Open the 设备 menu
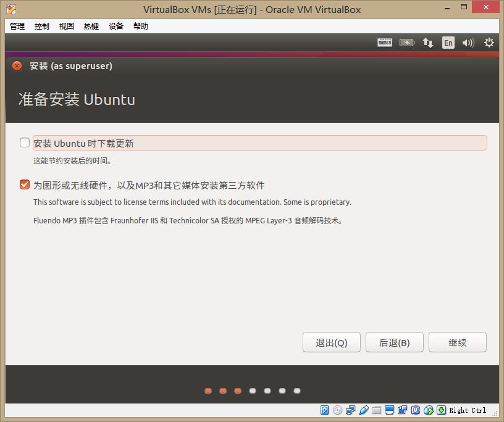 click(x=116, y=27)
